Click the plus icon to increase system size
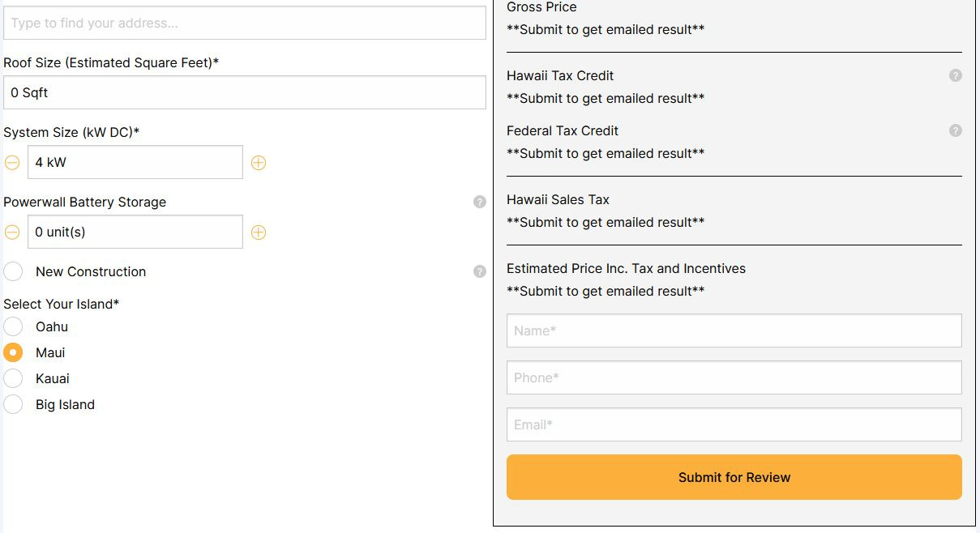The height and width of the screenshot is (533, 980). [x=259, y=162]
